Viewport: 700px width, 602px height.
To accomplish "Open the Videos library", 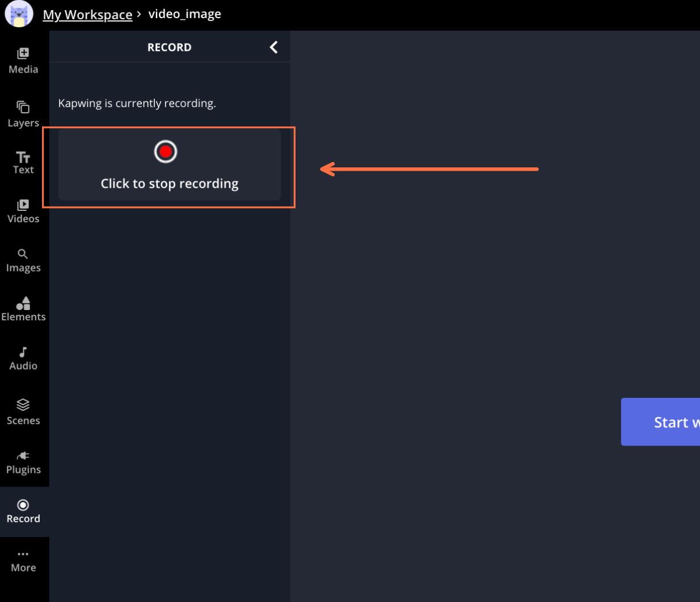I will (x=23, y=211).
